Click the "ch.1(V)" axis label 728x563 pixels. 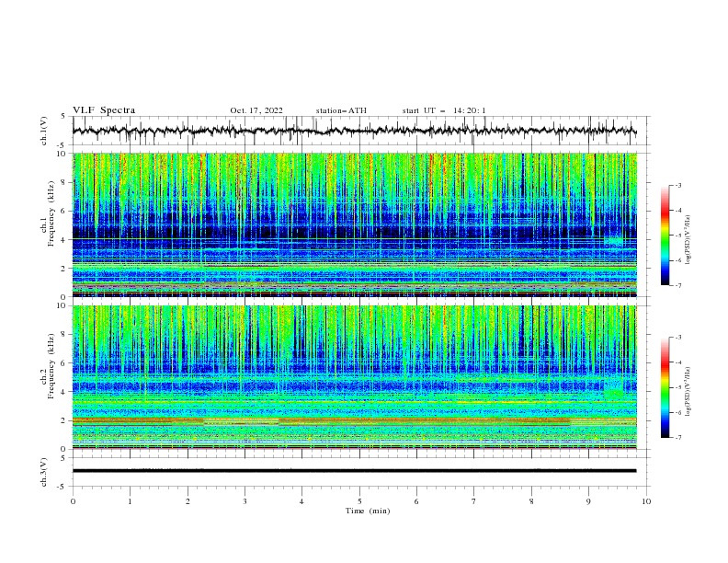(44, 131)
